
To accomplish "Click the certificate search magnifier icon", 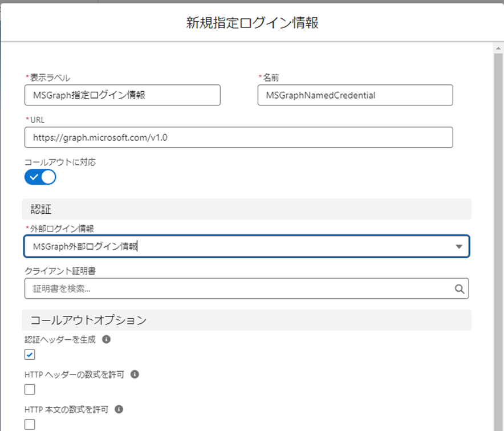I will [x=460, y=289].
